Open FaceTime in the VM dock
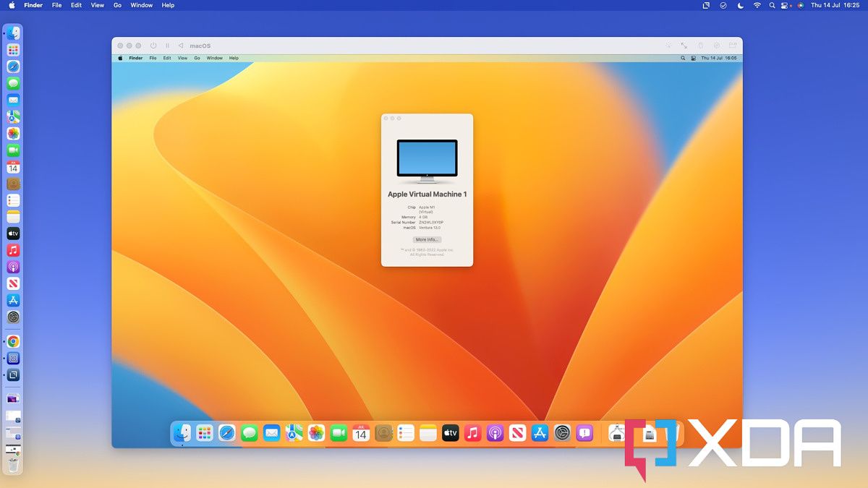868x488 pixels. 339,433
